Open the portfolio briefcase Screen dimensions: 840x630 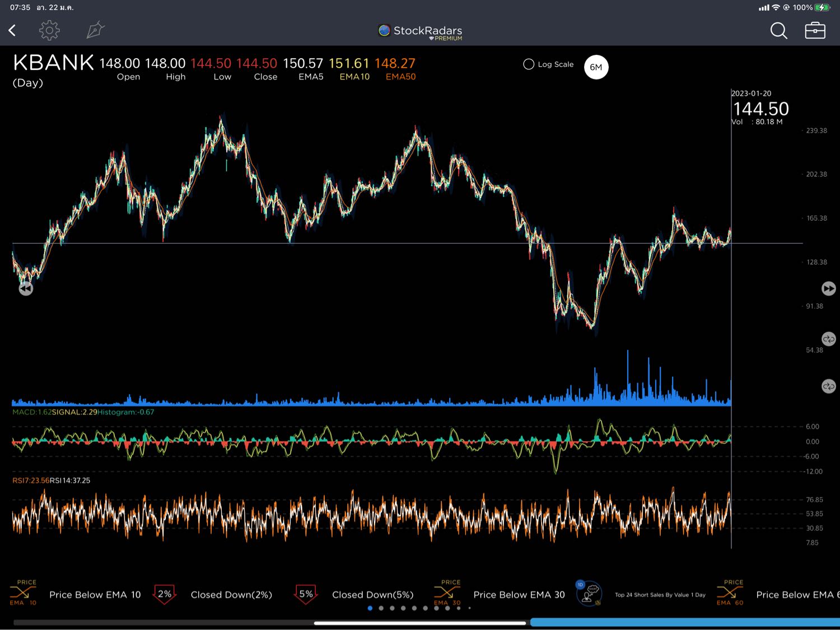pyautogui.click(x=815, y=30)
